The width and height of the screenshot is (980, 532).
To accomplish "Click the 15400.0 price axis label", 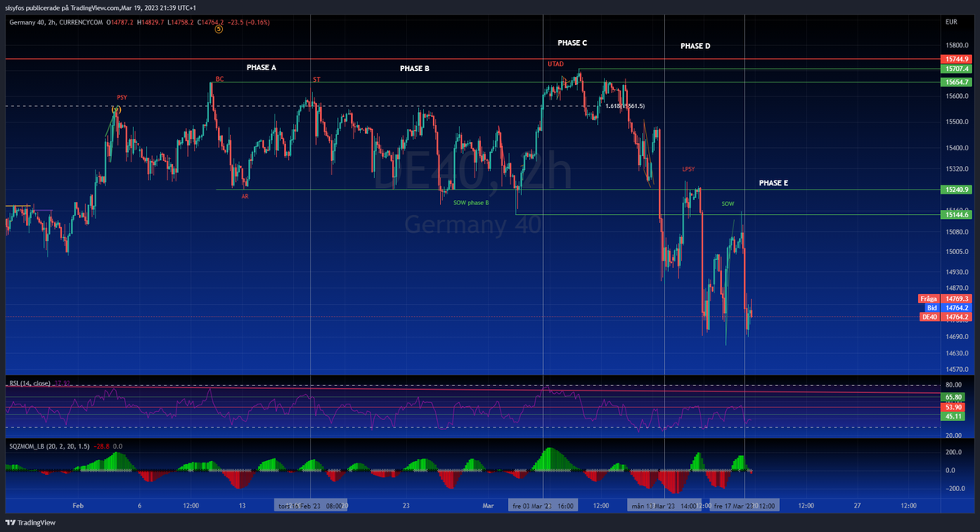I will click(x=955, y=149).
